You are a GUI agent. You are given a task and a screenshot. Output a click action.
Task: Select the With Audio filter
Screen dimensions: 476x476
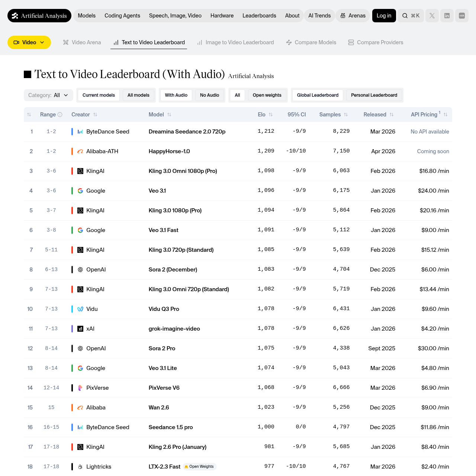tap(176, 95)
